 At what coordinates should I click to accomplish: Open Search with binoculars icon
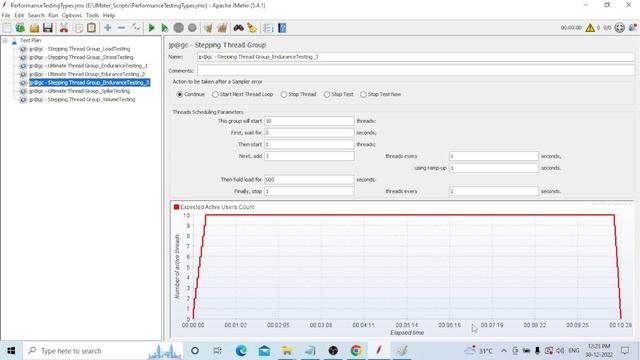[x=238, y=28]
